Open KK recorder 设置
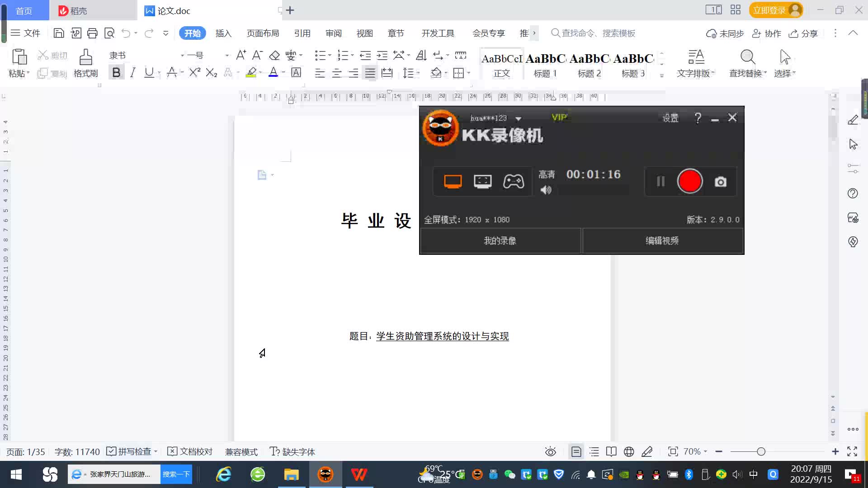Viewport: 868px width, 488px height. pos(670,118)
